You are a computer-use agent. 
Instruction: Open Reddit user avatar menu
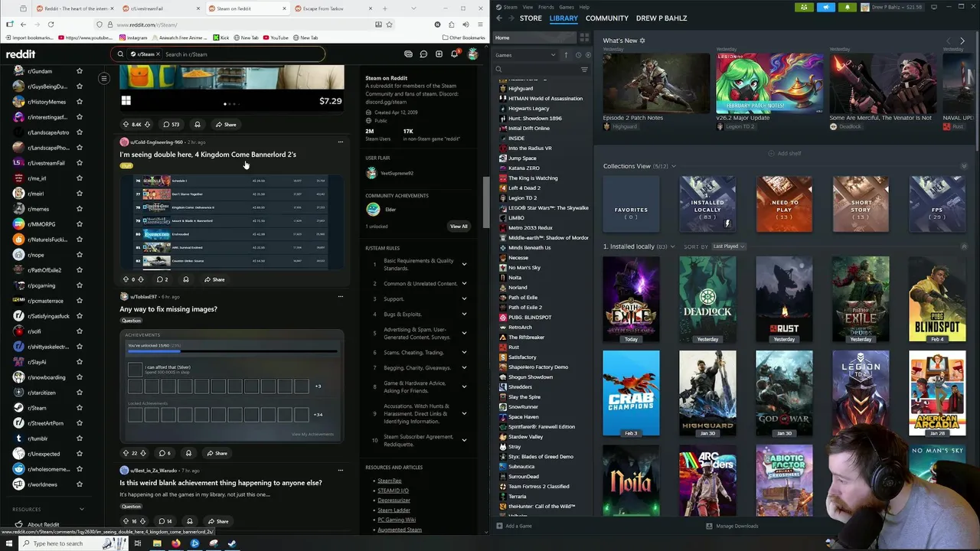coord(472,54)
